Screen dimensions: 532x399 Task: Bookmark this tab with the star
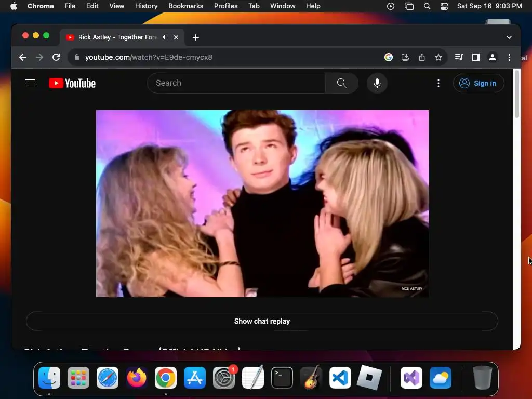click(438, 57)
